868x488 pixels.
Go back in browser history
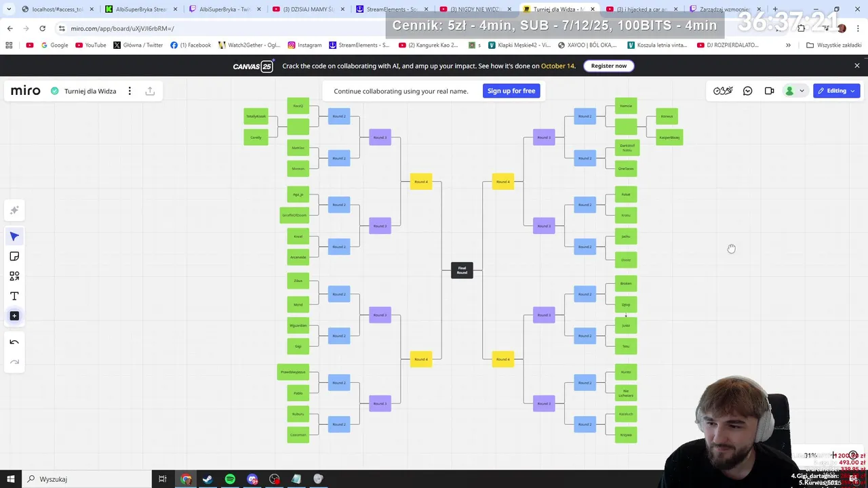pos(9,28)
